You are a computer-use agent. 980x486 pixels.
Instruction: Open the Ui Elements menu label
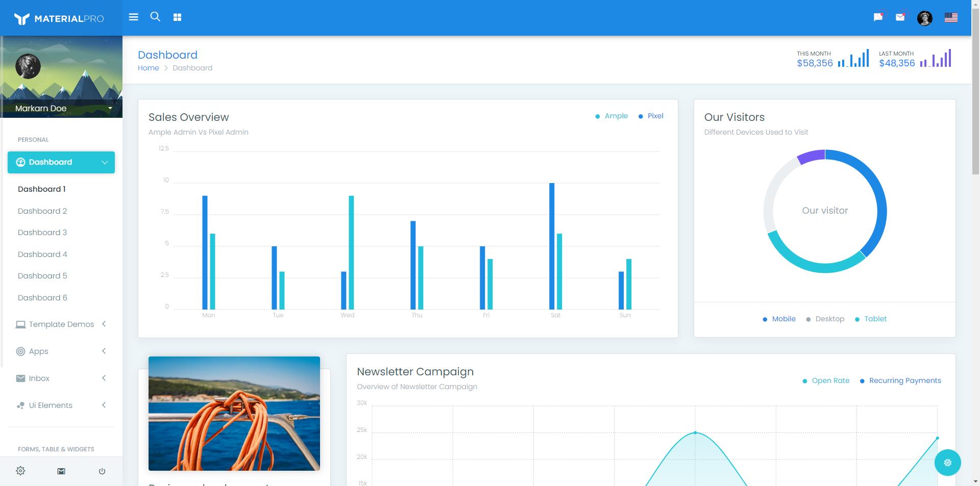click(51, 405)
